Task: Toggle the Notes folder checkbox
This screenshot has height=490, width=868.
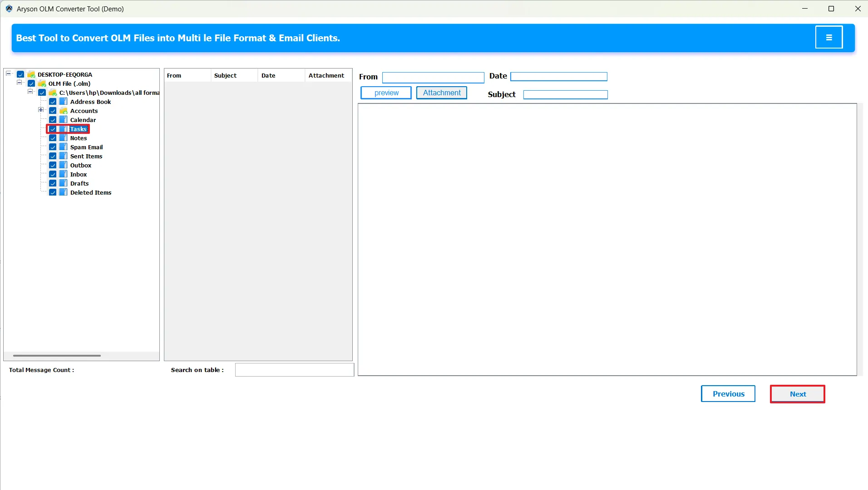Action: click(53, 137)
